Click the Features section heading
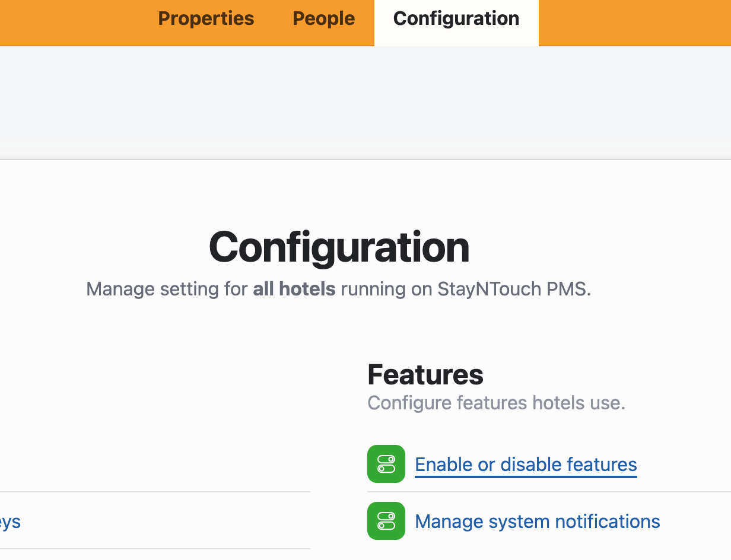This screenshot has height=560, width=731. (x=425, y=375)
